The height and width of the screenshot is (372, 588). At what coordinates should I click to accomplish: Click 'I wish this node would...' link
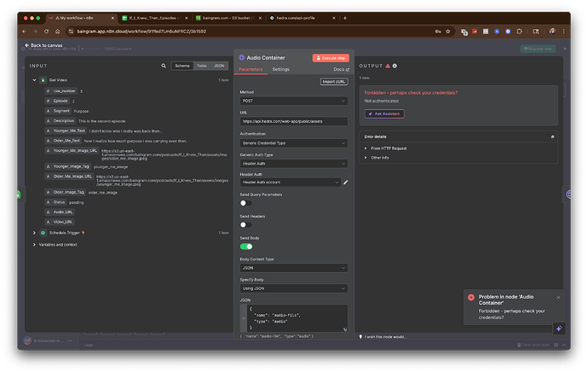coord(385,337)
